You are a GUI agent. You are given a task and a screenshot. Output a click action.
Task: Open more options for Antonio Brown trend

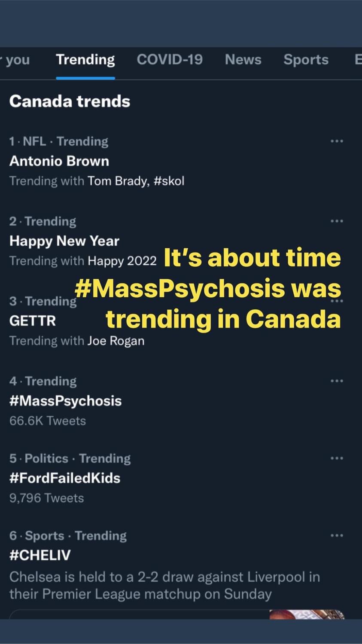[338, 141]
